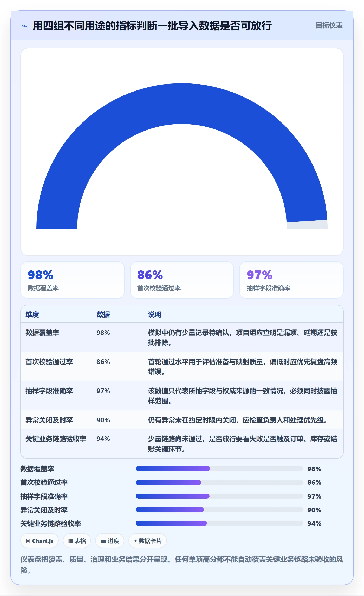Click the blue gauge arc
The image size is (364, 596).
tap(182, 104)
